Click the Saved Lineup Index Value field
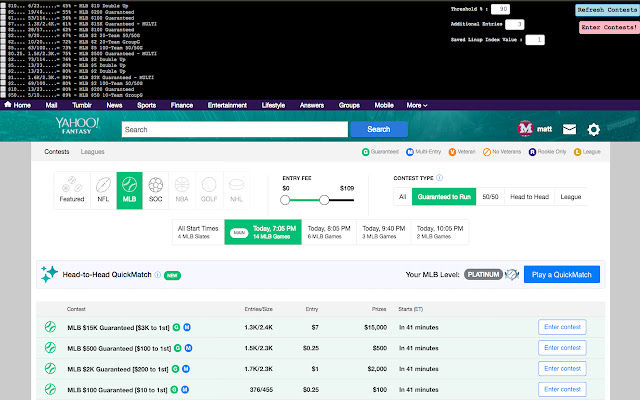The width and height of the screenshot is (640, 400). pyautogui.click(x=535, y=40)
